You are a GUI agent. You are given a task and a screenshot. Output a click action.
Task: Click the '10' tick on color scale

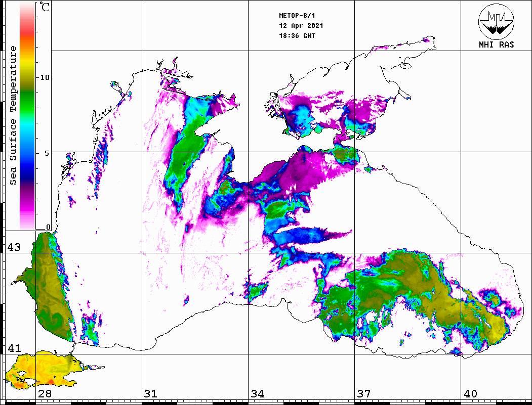[45, 77]
